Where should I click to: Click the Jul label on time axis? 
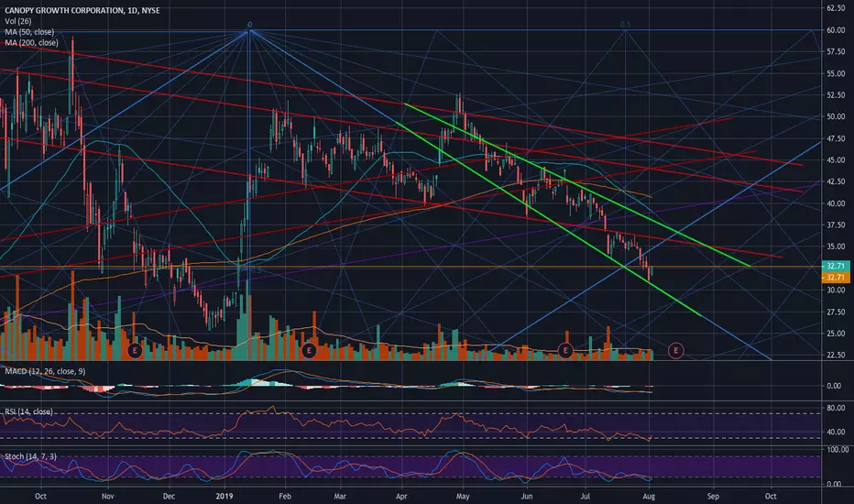point(586,497)
